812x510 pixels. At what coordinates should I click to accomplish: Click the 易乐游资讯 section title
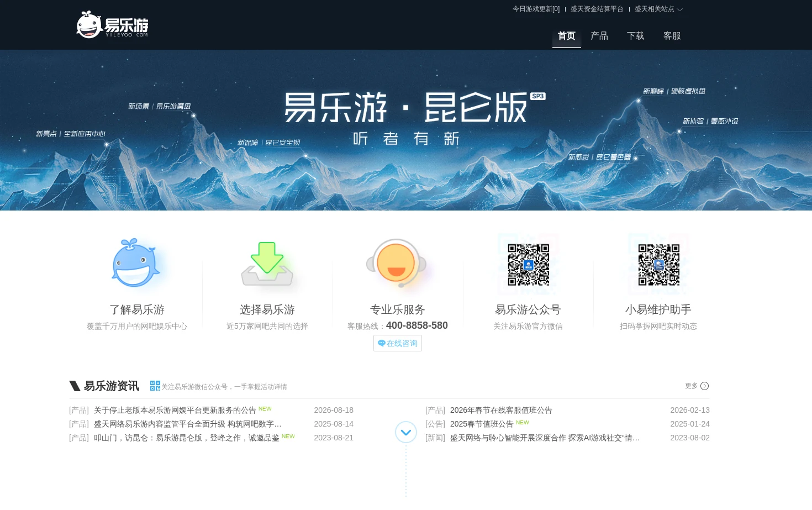pos(111,386)
